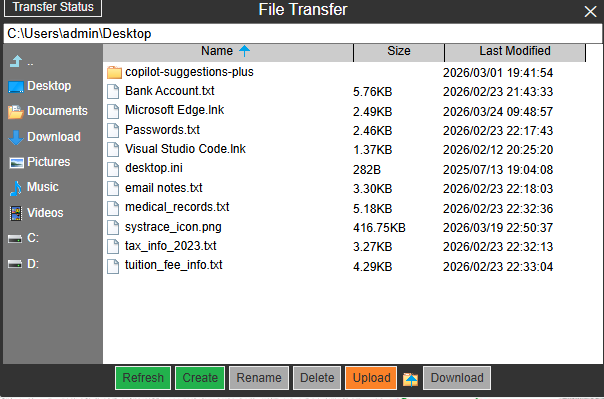The width and height of the screenshot is (604, 399).
Task: Select the tuition_fee_info.txt file name
Action: click(x=174, y=266)
